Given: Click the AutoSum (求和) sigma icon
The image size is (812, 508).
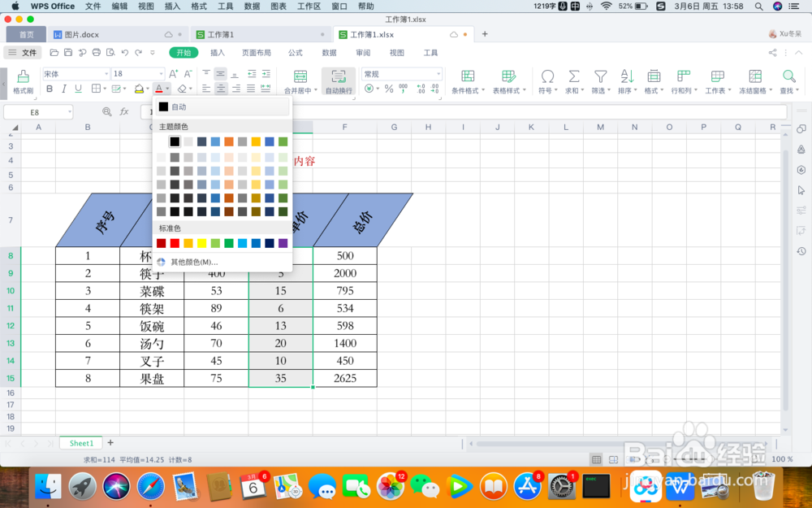Looking at the screenshot, I should point(573,76).
